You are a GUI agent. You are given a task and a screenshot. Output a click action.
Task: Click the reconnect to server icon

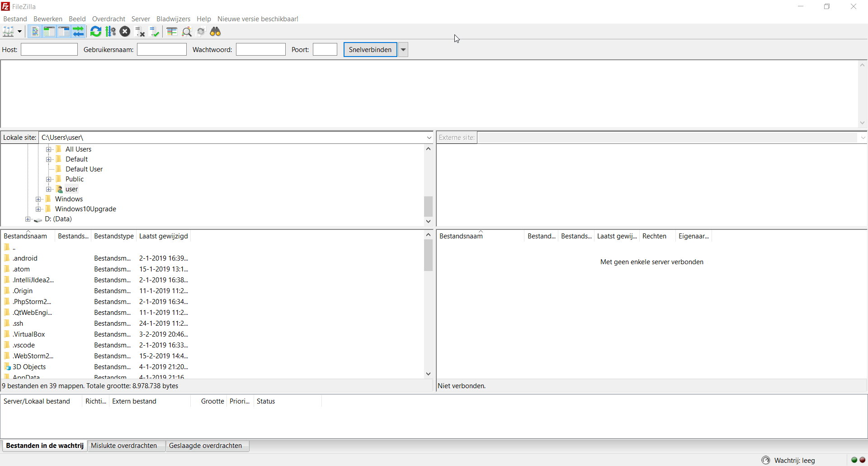pos(155,32)
